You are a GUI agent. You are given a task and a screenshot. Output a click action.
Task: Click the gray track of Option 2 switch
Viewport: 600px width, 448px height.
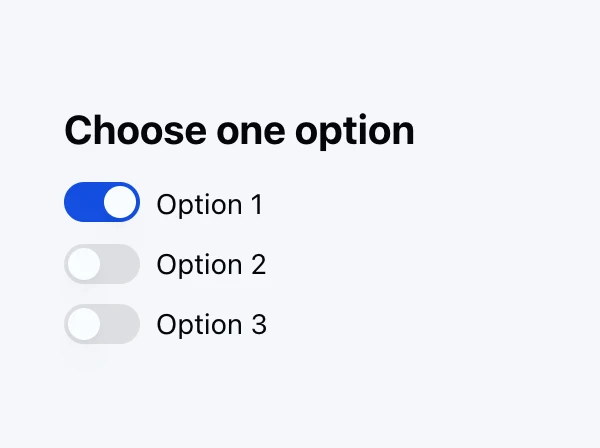point(120,264)
